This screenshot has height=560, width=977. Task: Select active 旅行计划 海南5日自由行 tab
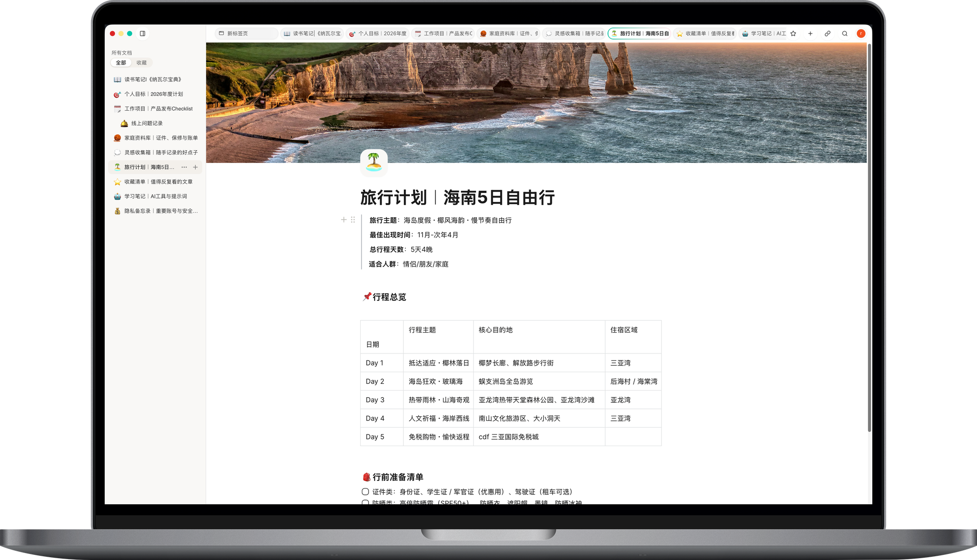pos(640,33)
